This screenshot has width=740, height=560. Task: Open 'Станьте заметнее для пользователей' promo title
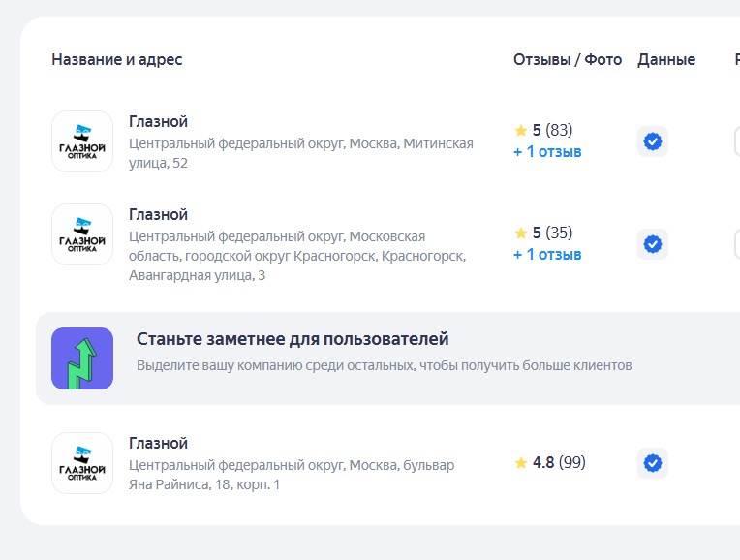[293, 339]
